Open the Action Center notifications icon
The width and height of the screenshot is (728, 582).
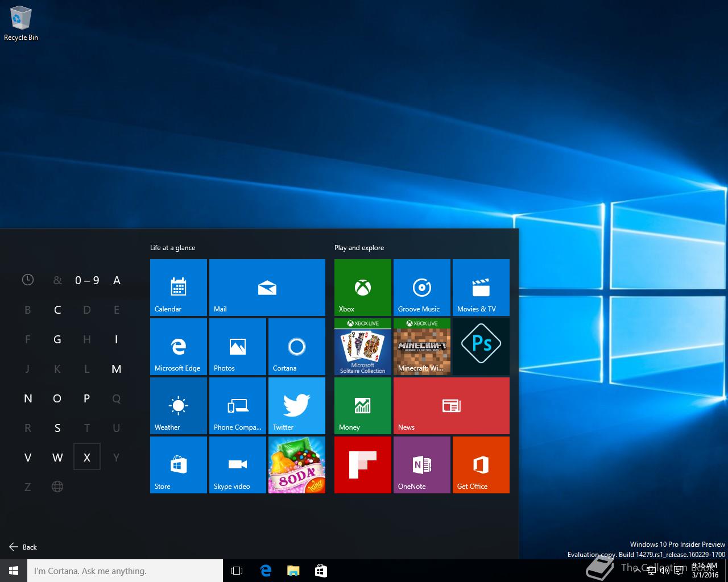679,571
